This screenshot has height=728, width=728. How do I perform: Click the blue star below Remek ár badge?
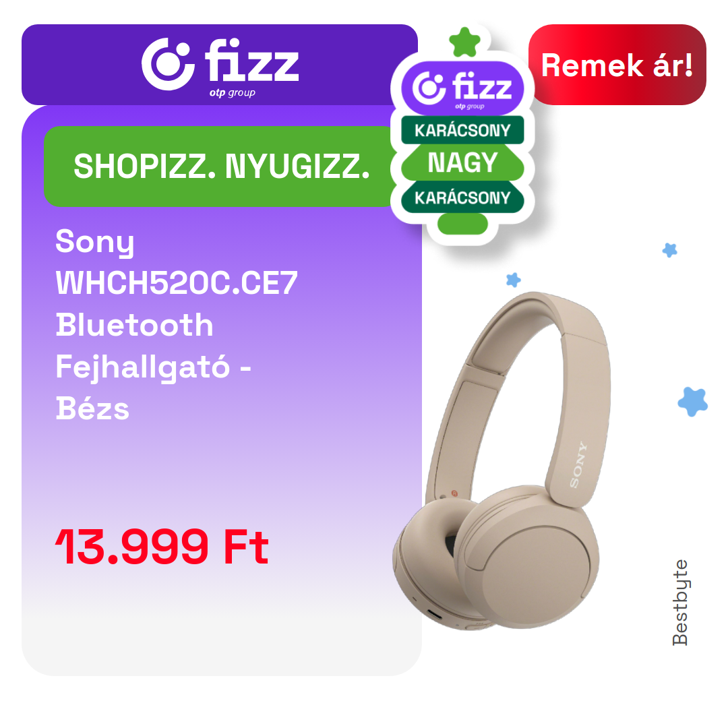click(669, 250)
